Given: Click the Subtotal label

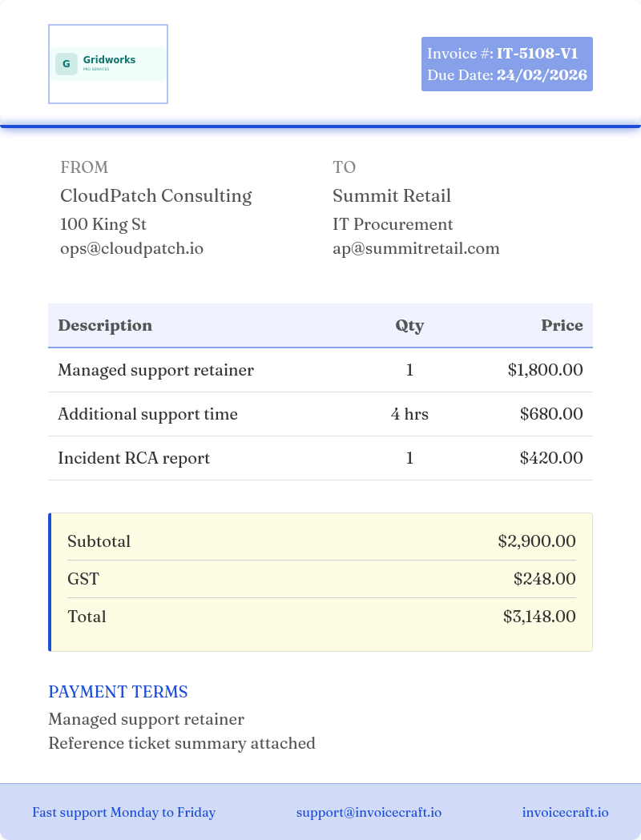Looking at the screenshot, I should click(x=99, y=541).
